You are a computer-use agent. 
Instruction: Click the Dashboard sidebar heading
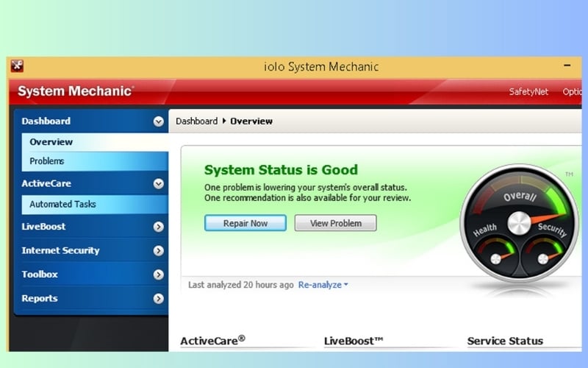pos(46,121)
